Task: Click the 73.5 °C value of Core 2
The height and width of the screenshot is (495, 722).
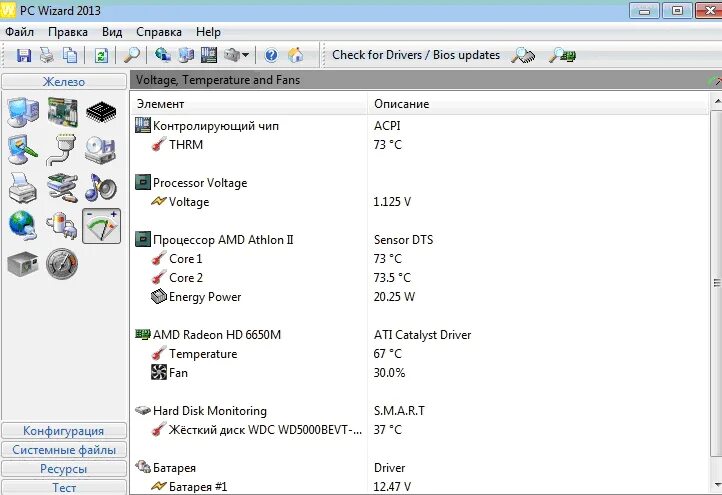Action: point(392,278)
